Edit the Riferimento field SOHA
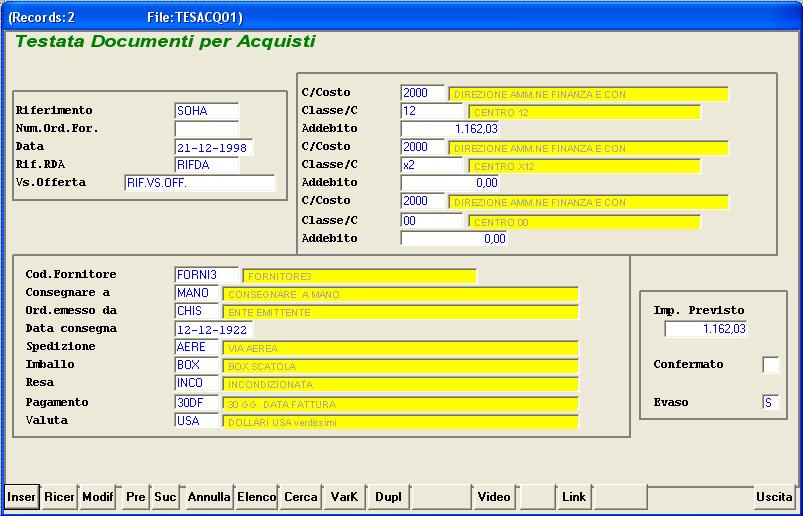This screenshot has height=516, width=803. tap(206, 111)
